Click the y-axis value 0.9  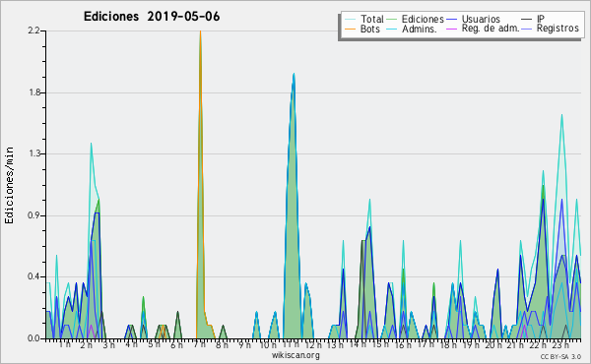(33, 215)
